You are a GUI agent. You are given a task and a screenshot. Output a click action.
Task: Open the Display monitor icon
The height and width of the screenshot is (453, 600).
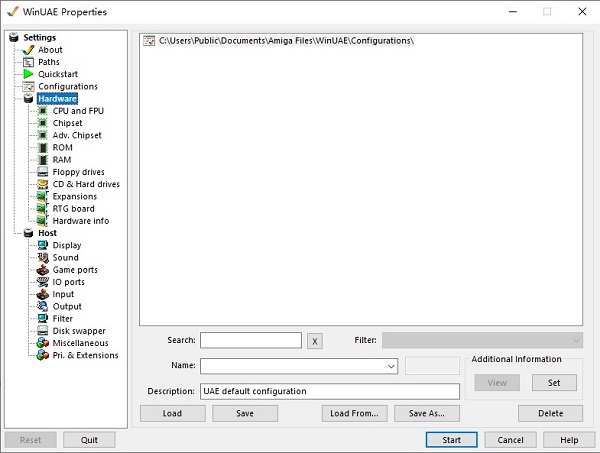point(42,245)
